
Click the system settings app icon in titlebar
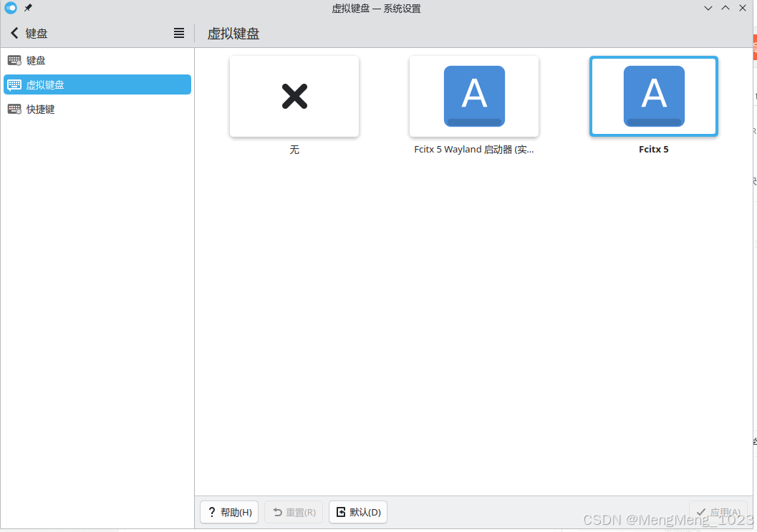11,8
